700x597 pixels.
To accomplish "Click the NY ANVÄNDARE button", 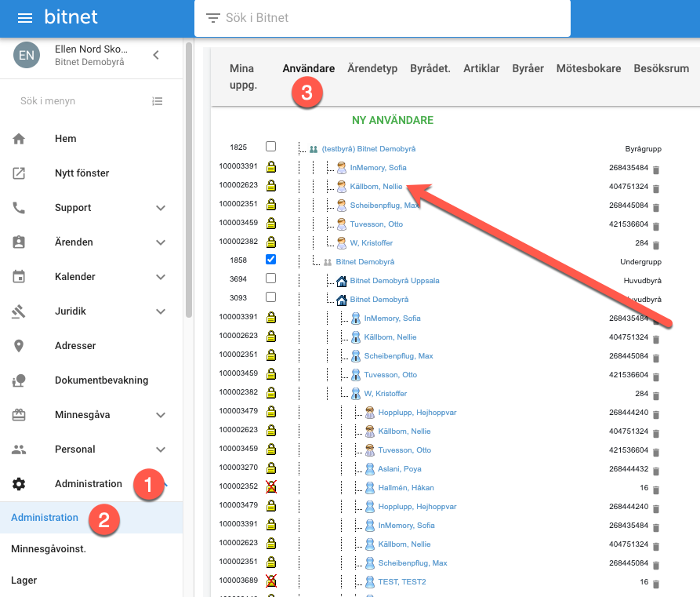I will pos(393,120).
